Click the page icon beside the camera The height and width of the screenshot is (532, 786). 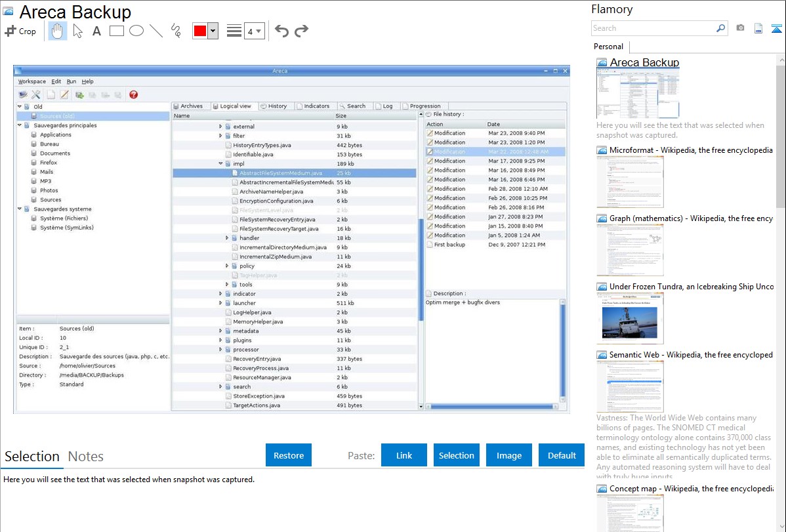758,28
